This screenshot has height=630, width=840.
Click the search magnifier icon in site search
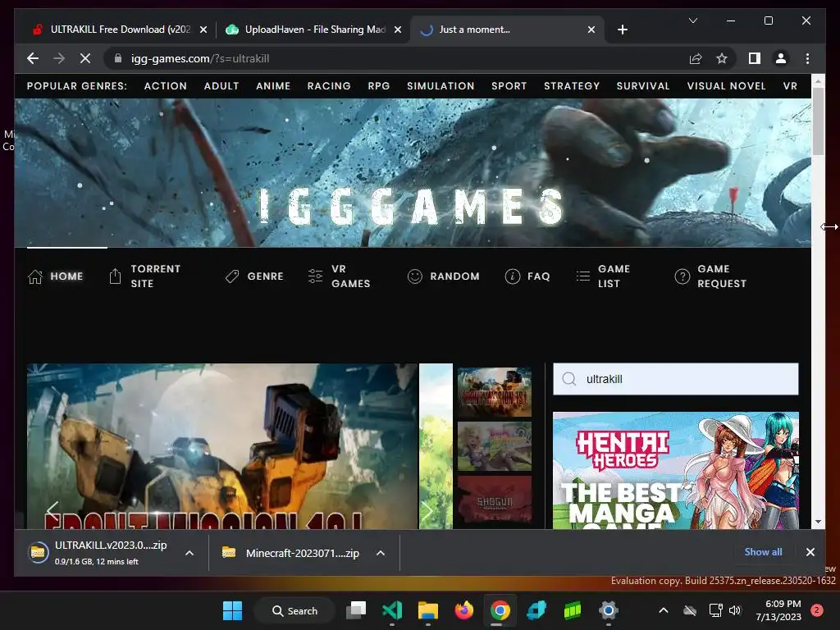pos(569,379)
